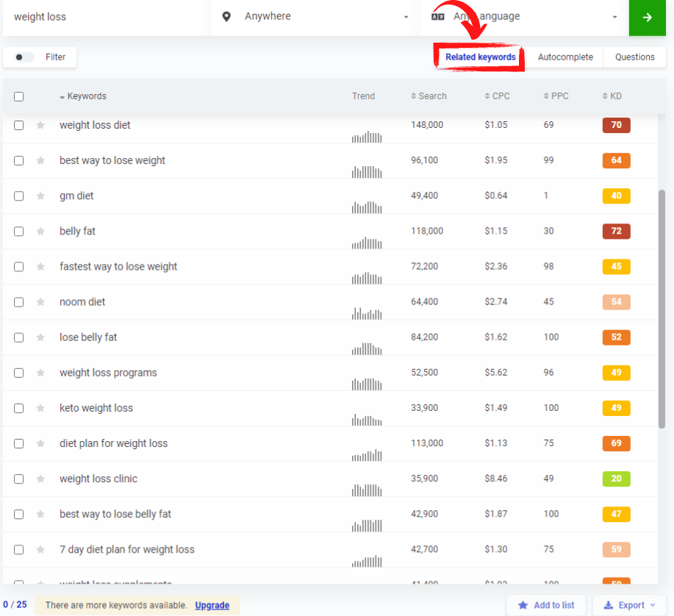The height and width of the screenshot is (616, 674).
Task: Star the 'weight loss clinic' row
Action: [x=40, y=479]
